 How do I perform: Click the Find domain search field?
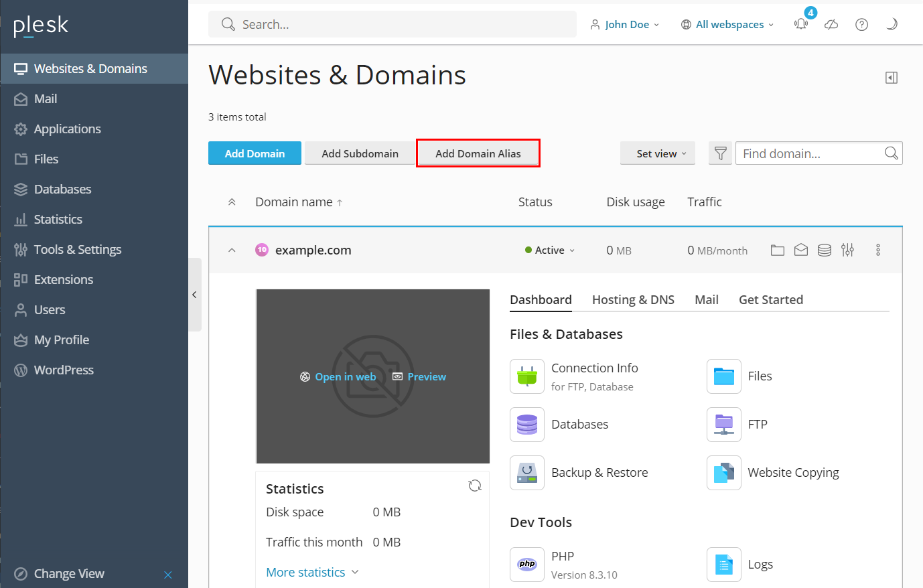(810, 153)
